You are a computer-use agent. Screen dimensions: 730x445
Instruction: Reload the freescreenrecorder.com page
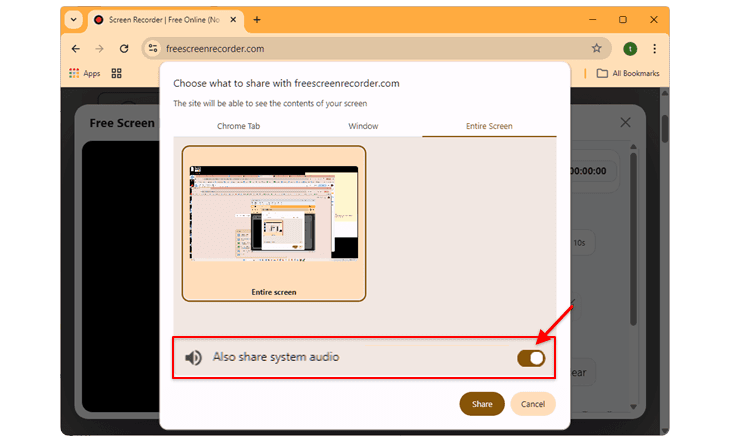tap(124, 48)
